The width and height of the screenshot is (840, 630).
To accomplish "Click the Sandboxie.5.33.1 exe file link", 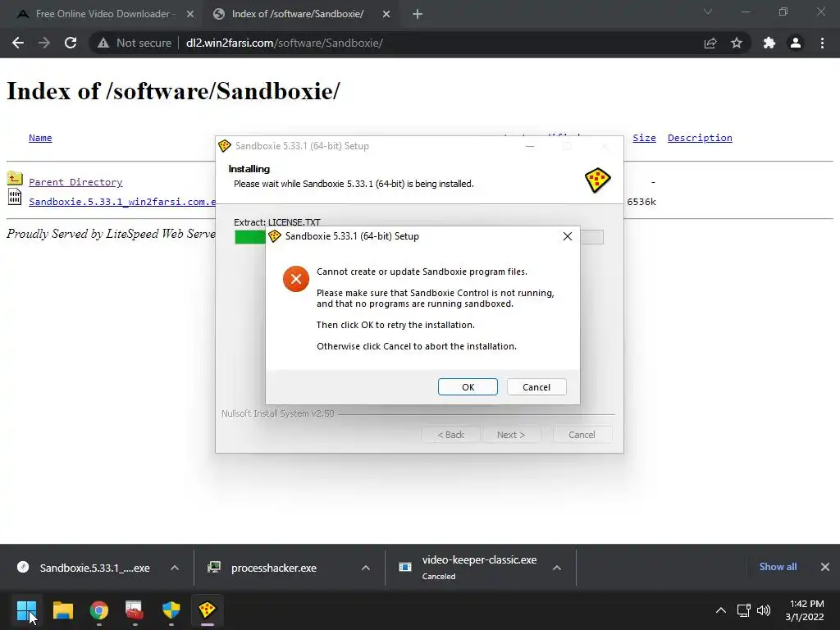I will [122, 202].
